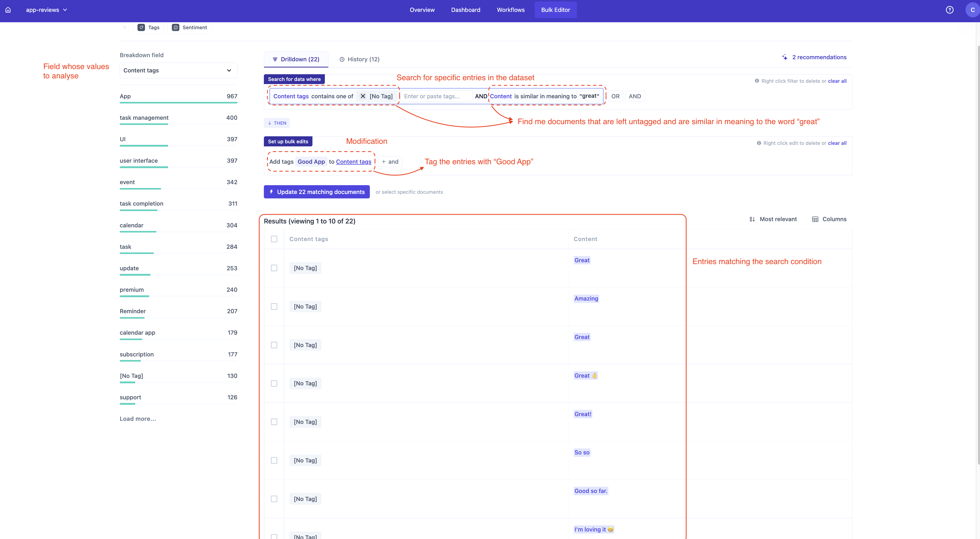Click the user avatar icon C
Image resolution: width=980 pixels, height=539 pixels.
coord(973,10)
